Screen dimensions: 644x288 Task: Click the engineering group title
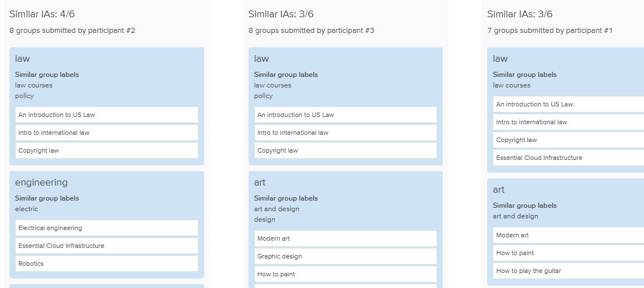click(x=41, y=182)
